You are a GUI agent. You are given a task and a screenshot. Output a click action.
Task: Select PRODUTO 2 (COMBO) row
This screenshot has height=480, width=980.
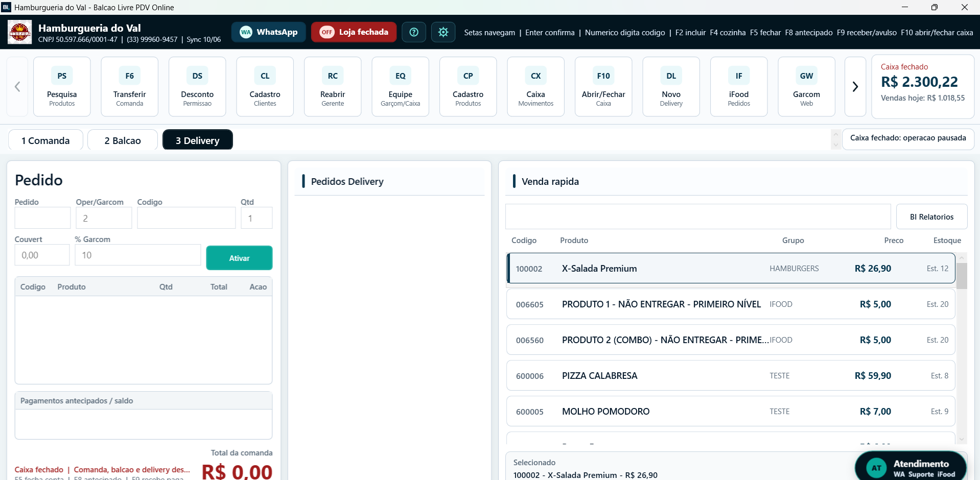click(x=731, y=340)
